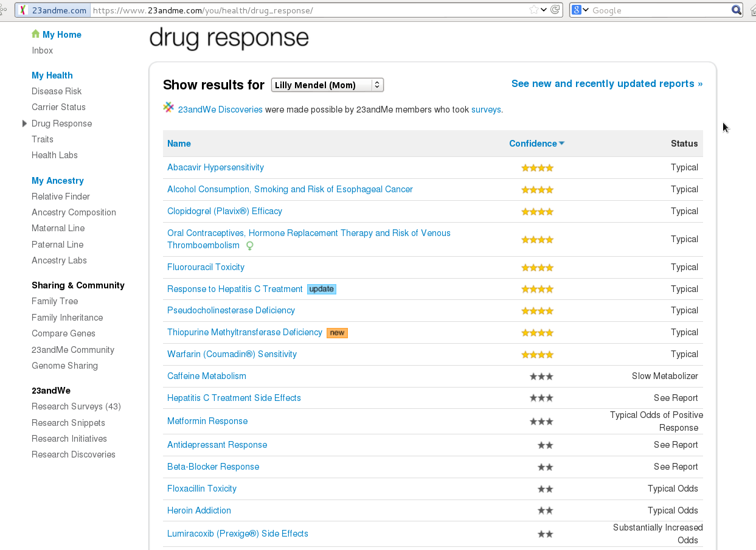Open Health Labs in the sidebar
The height and width of the screenshot is (550, 756).
tap(55, 155)
